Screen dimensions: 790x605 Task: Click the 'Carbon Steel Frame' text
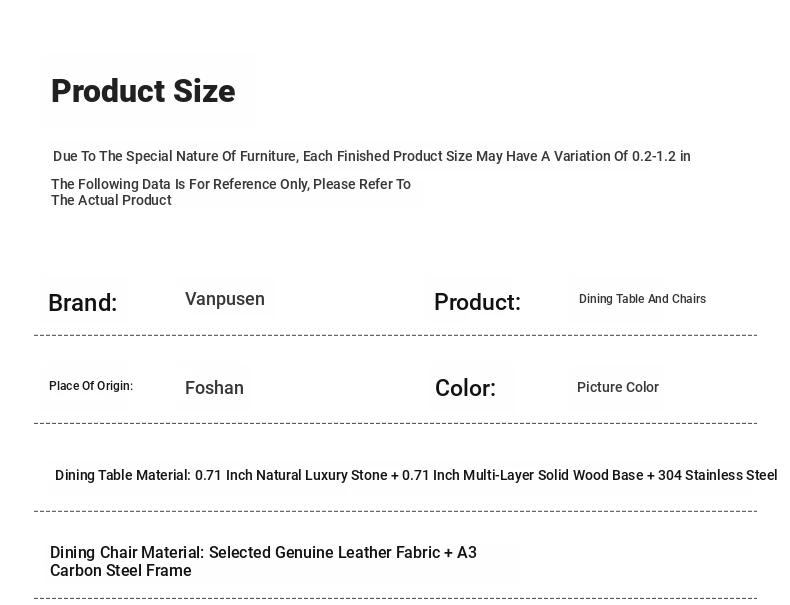(x=121, y=571)
